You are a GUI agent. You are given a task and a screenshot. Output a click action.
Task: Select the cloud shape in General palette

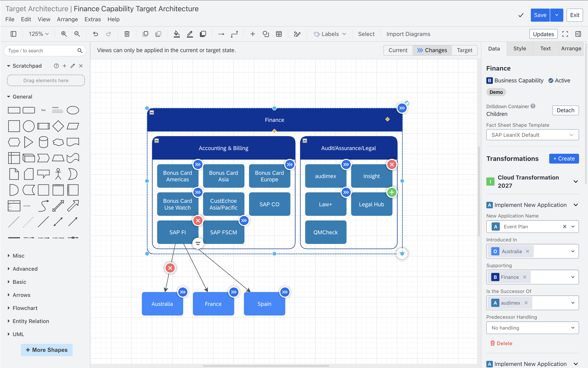[58, 142]
